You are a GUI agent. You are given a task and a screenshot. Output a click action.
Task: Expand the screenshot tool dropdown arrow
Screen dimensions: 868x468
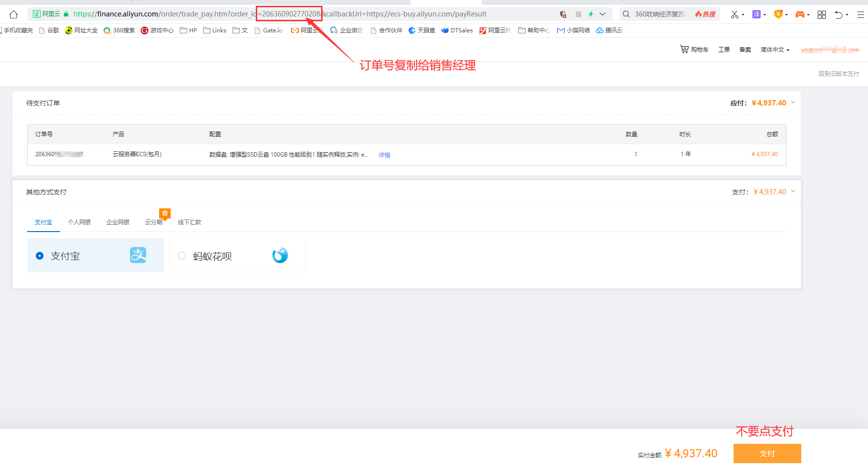click(x=743, y=15)
